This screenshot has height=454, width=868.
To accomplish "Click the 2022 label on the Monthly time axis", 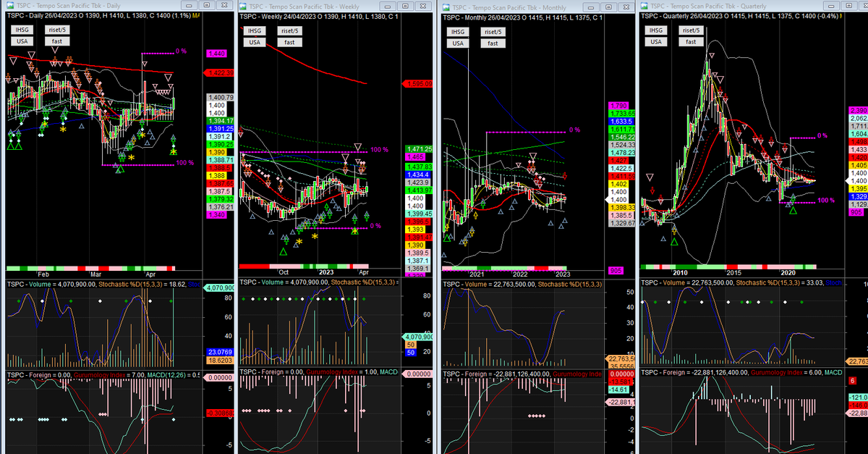I will [520, 274].
